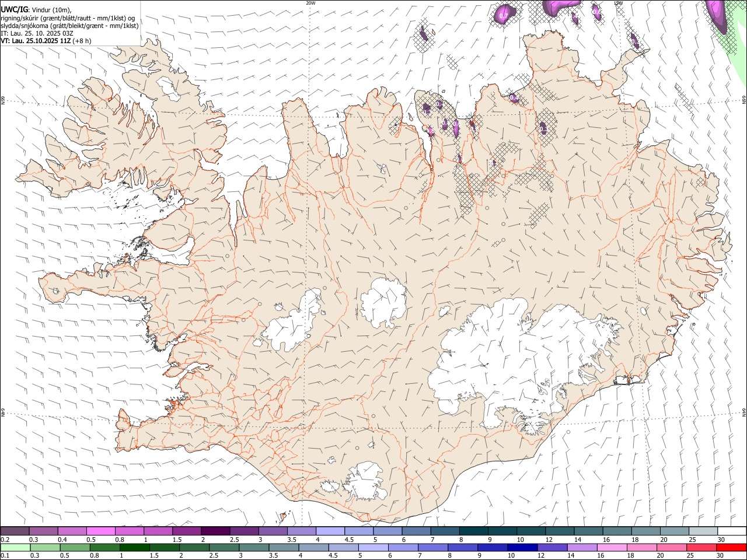Select the 'rigning/skúrir' description line
Image resolution: width=747 pixels, height=560 pixels.
(x=67, y=18)
